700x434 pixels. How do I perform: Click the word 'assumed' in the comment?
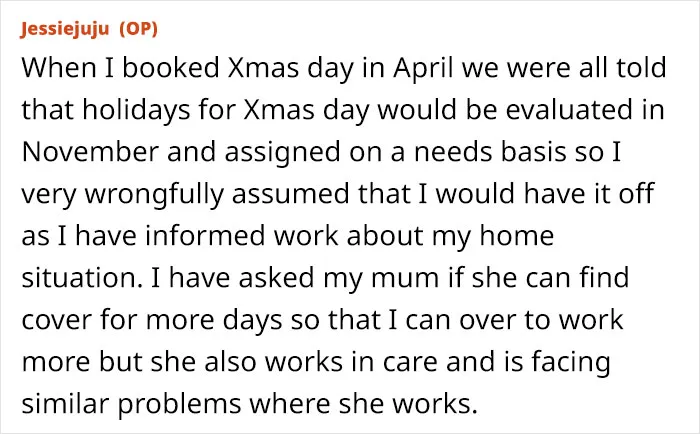[290, 193]
